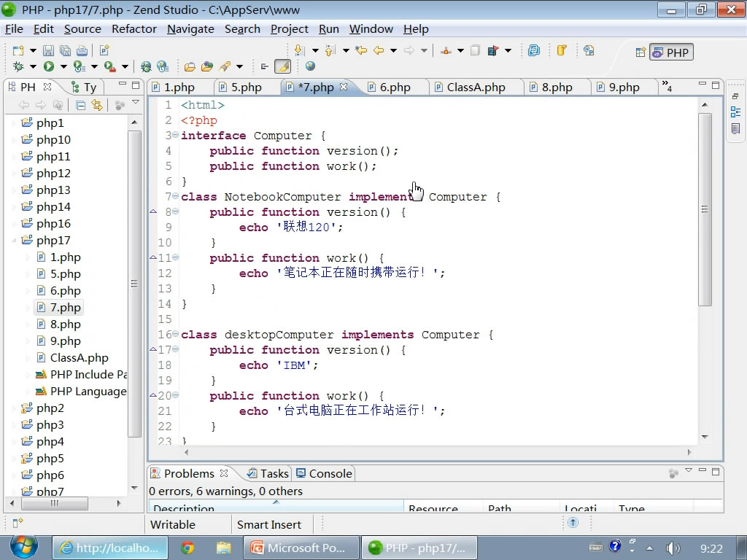
Task: Collapse the php17 project folder
Action: pyautogui.click(x=14, y=241)
